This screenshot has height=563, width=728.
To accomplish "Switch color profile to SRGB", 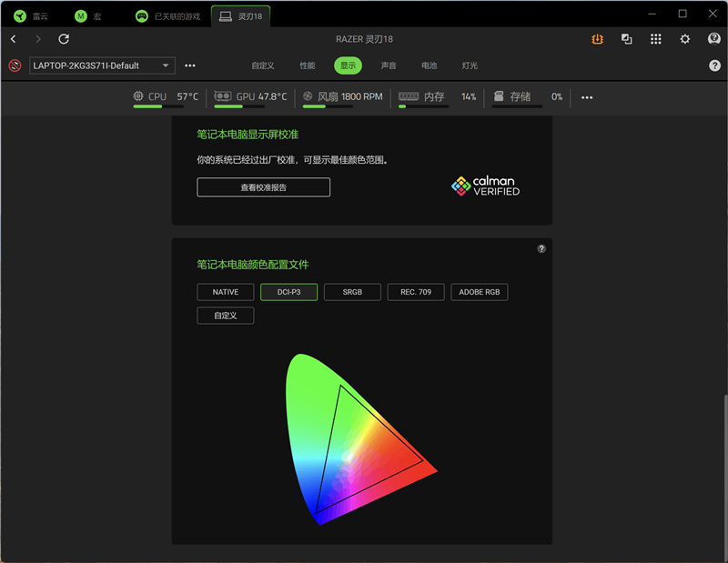I will click(x=352, y=292).
